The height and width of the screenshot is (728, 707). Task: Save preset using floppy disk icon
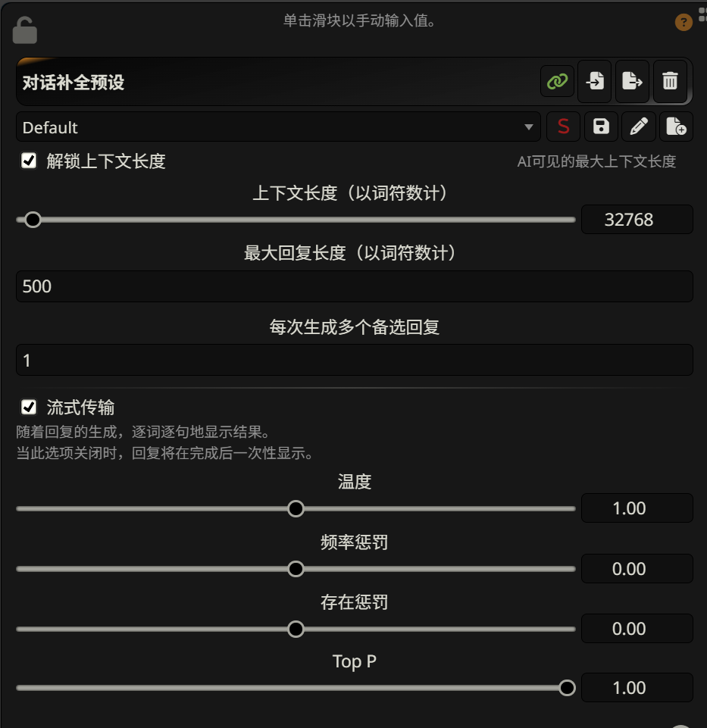tap(601, 127)
